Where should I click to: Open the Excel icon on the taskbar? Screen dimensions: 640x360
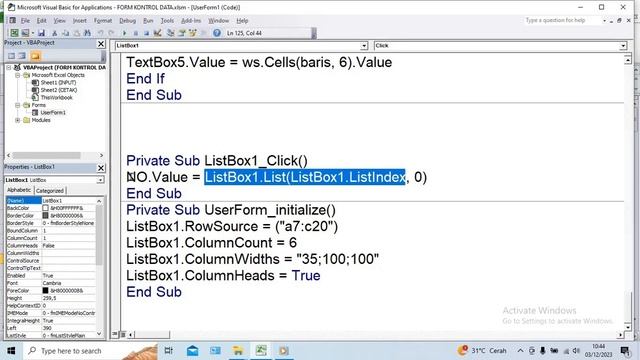261,350
